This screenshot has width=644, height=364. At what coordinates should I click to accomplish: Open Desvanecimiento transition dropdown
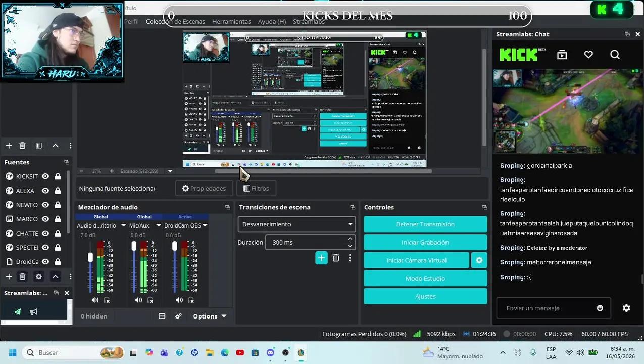(296, 224)
